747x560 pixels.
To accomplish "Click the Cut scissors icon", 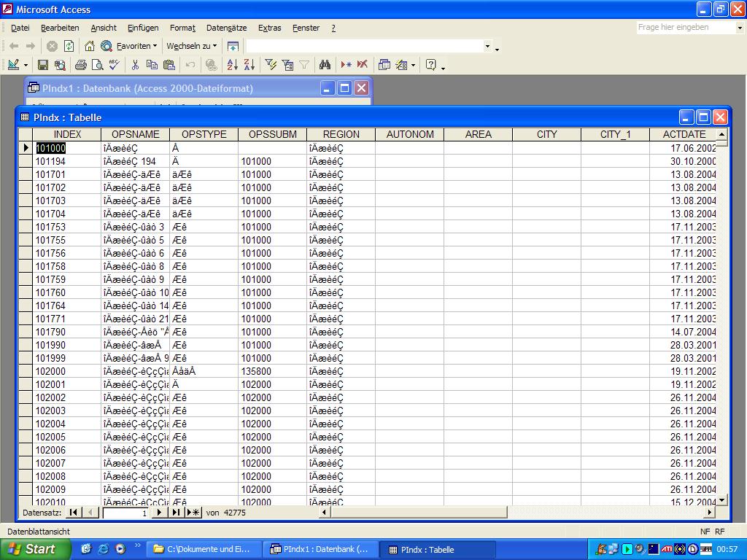I will tap(135, 65).
